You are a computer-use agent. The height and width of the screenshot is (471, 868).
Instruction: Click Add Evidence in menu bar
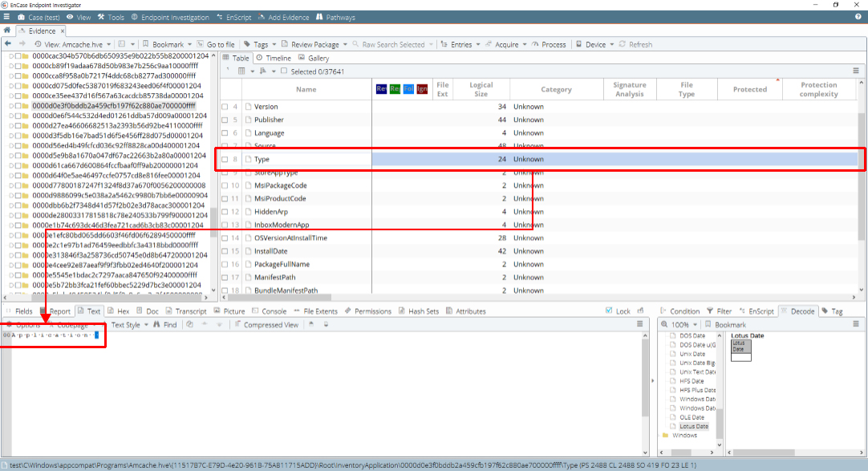tap(283, 17)
